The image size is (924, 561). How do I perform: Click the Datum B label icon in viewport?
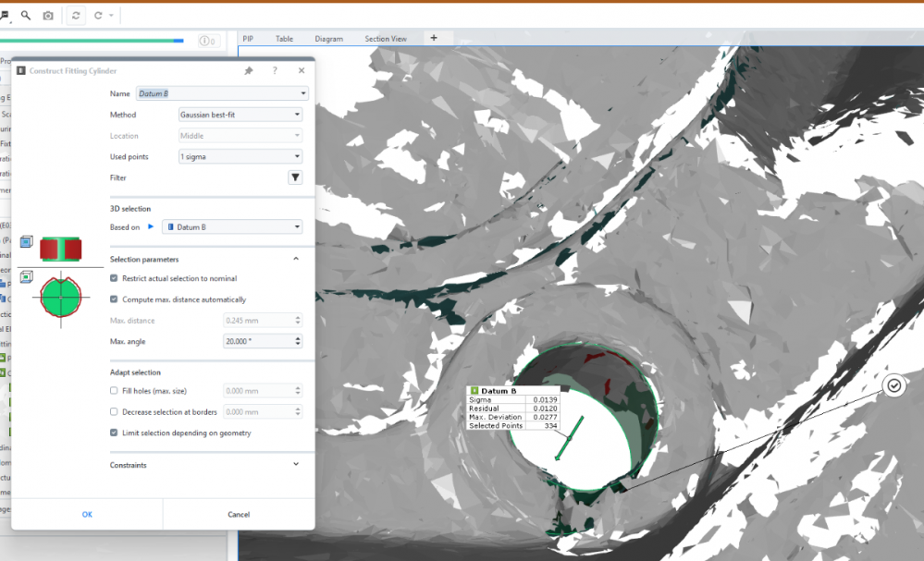(x=474, y=391)
